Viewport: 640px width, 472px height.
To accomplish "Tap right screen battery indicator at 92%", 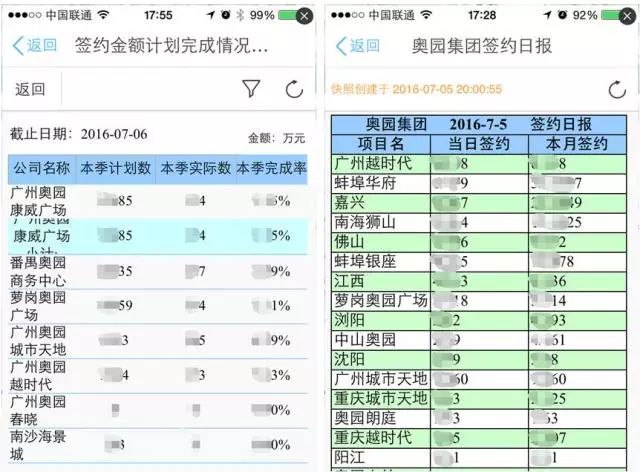I will 610,16.
